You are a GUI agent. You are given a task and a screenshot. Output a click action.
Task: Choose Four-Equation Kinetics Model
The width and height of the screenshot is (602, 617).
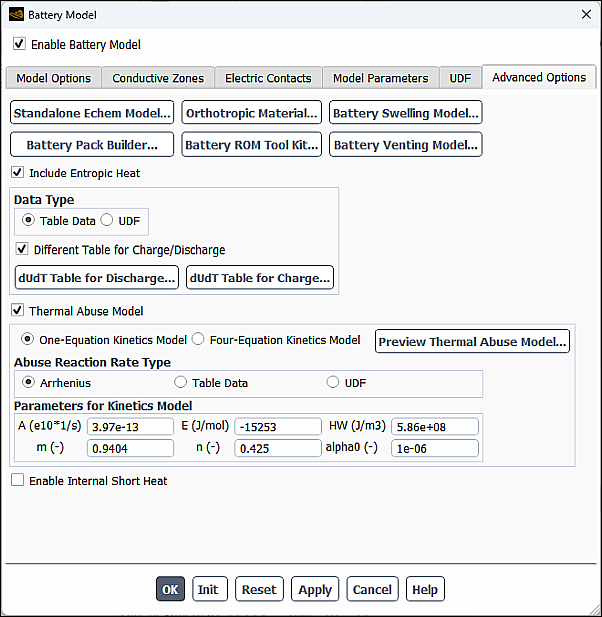coord(198,339)
